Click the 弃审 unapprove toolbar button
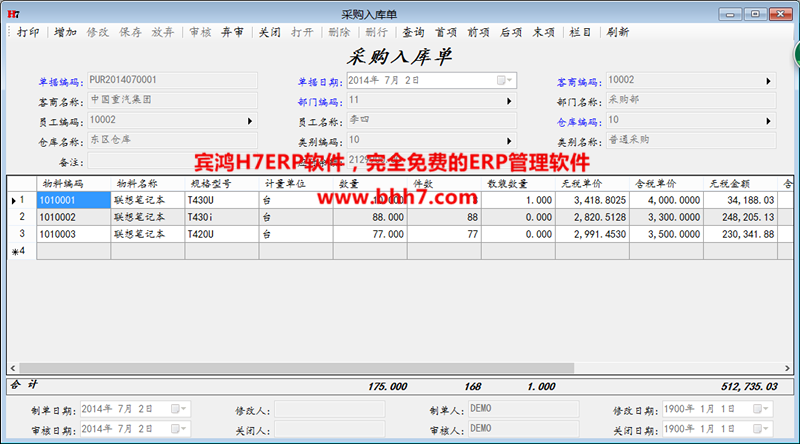The height and width of the screenshot is (444, 800). pos(232,32)
